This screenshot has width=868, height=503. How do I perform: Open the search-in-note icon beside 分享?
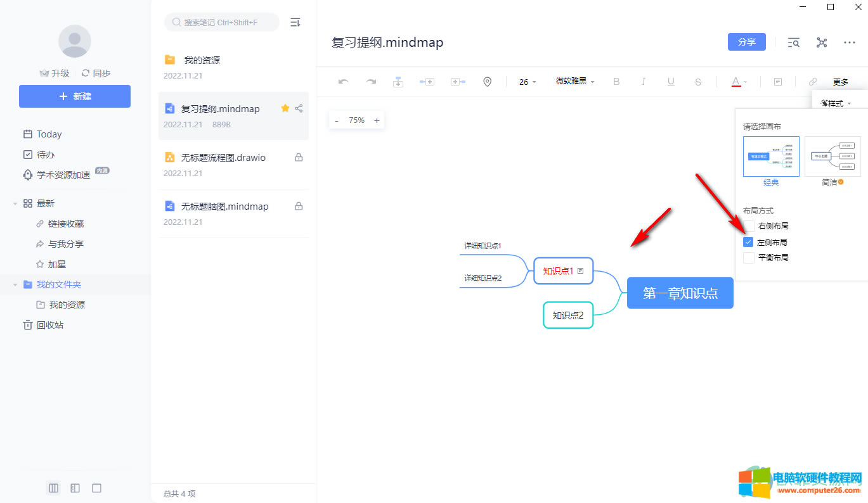(793, 42)
